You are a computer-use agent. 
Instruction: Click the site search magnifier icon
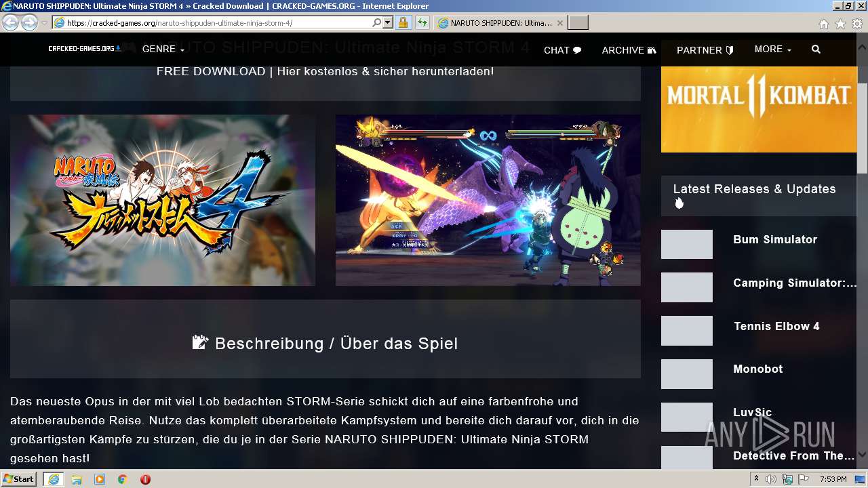tap(816, 49)
